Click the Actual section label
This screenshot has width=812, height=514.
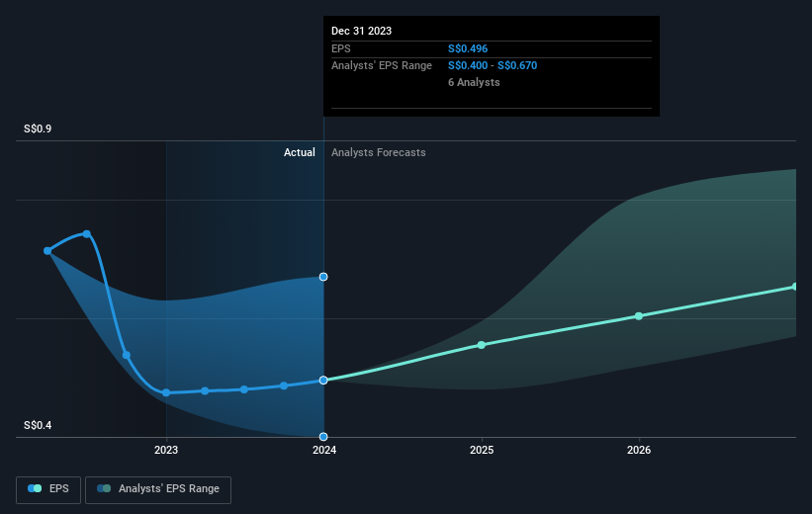tap(300, 152)
